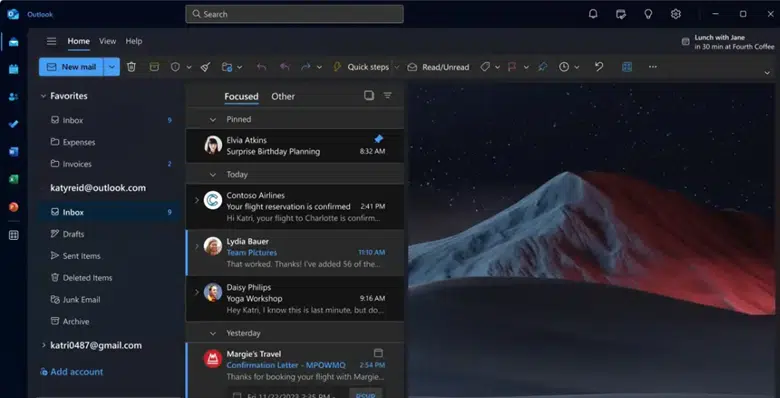
Task: Open the Categorize dropdown arrow
Action: point(497,67)
